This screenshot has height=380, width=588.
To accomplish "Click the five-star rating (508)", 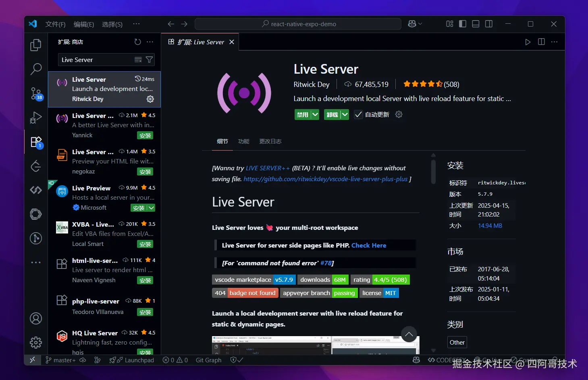I will [431, 84].
